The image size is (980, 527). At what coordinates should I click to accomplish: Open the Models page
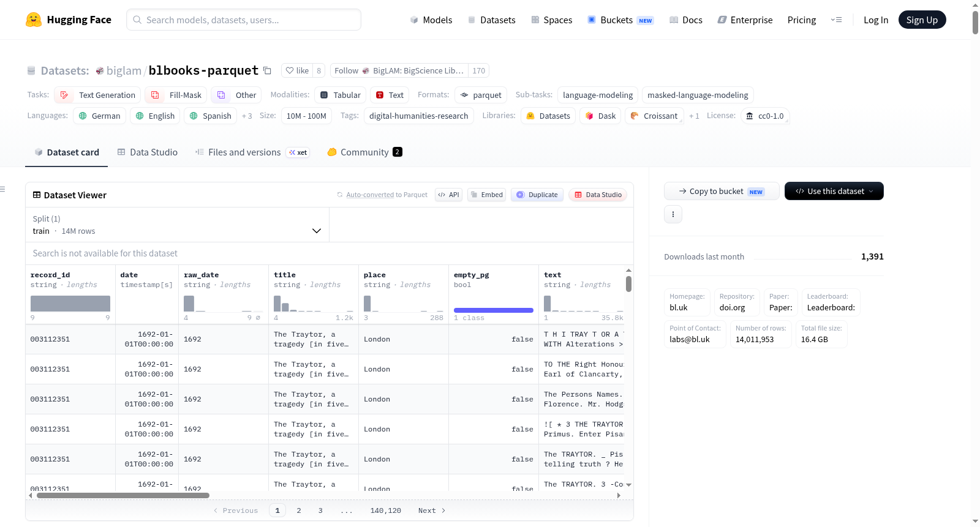[431, 20]
